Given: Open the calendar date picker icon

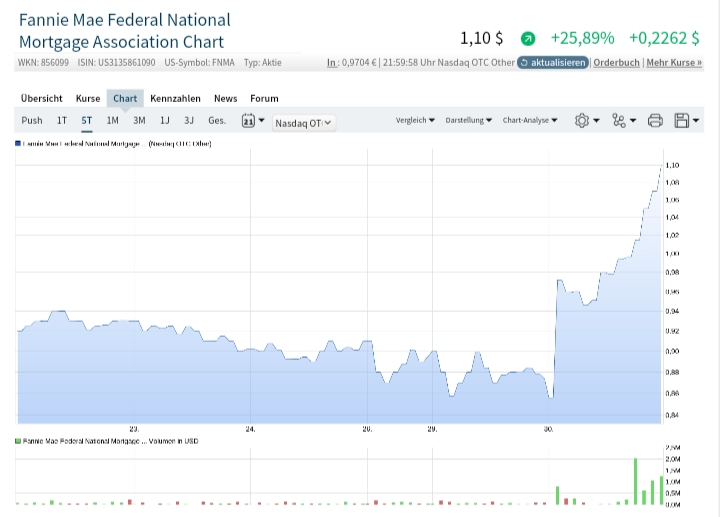Looking at the screenshot, I should click(248, 121).
